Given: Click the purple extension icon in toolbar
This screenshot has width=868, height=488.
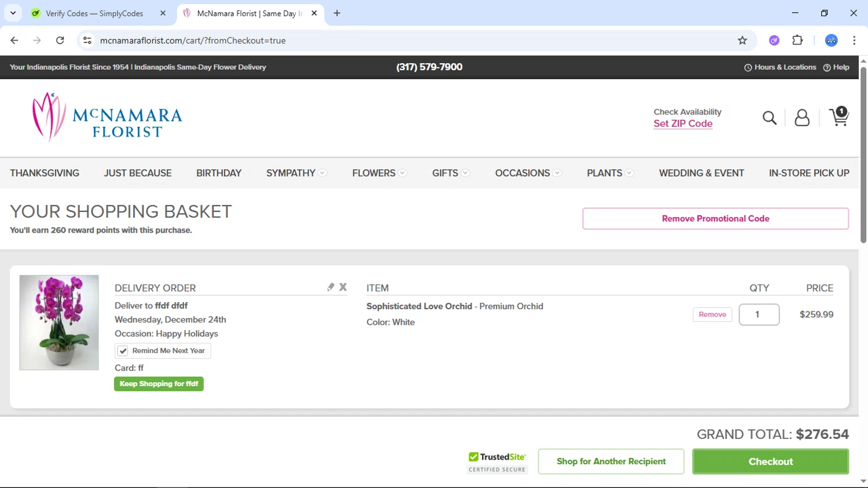Looking at the screenshot, I should [774, 41].
